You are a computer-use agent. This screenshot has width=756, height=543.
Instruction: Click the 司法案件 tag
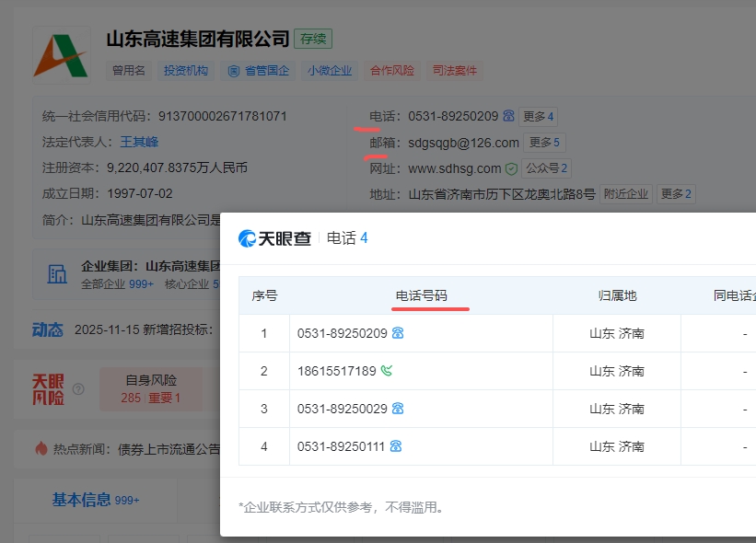point(454,71)
